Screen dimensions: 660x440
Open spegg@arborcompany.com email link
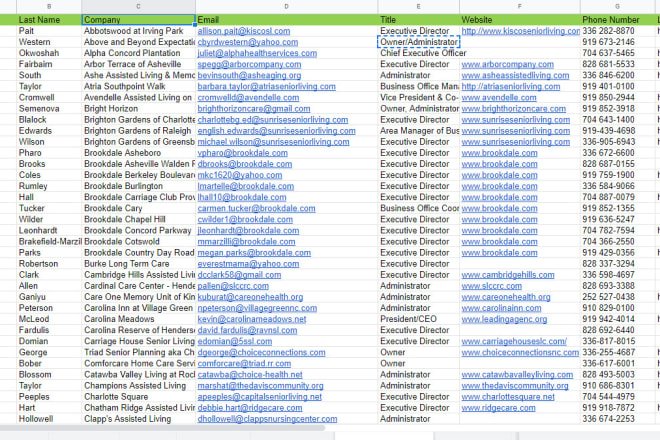[249, 64]
